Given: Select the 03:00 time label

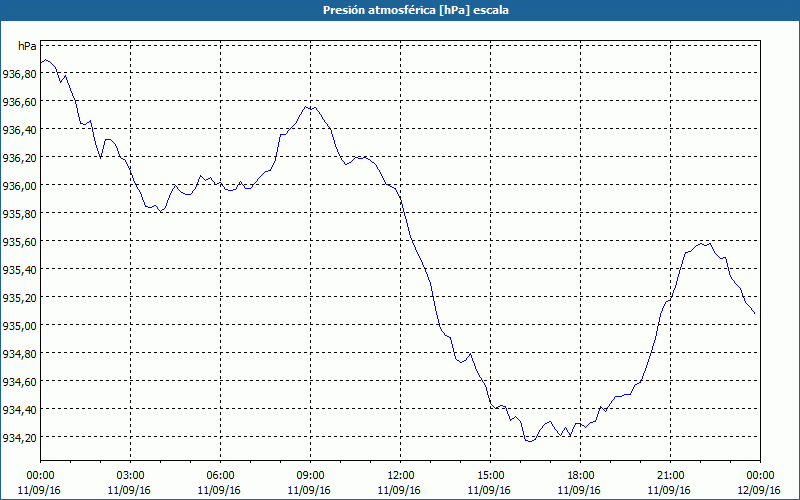Looking at the screenshot, I should [x=130, y=476].
